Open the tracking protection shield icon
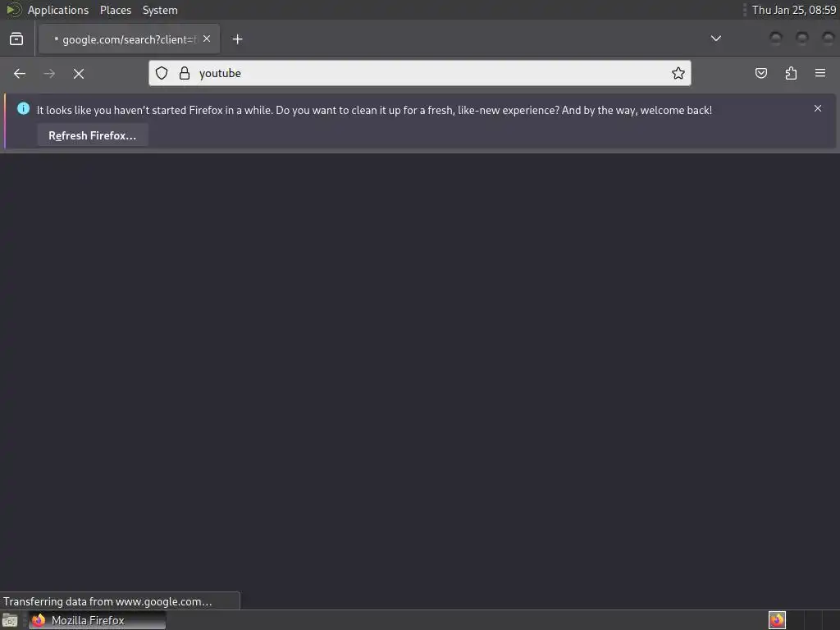The image size is (840, 630). tap(162, 73)
